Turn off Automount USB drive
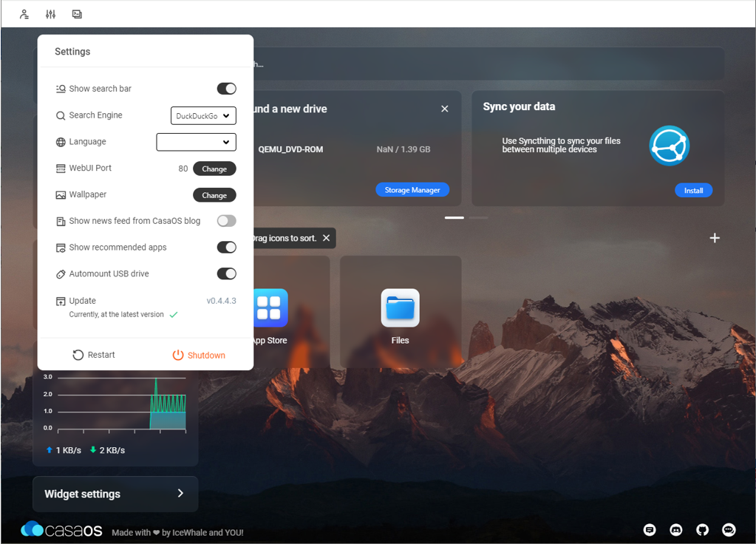 click(x=225, y=273)
